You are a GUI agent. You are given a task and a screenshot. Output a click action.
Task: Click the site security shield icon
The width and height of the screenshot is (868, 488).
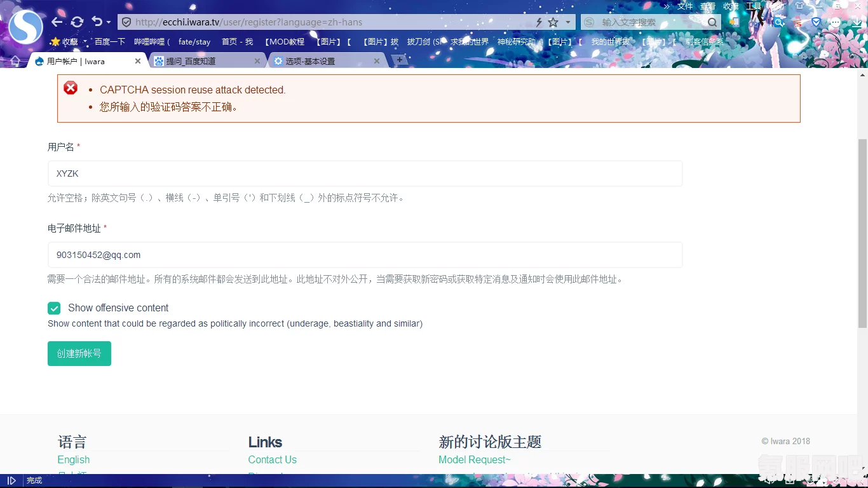click(x=126, y=22)
